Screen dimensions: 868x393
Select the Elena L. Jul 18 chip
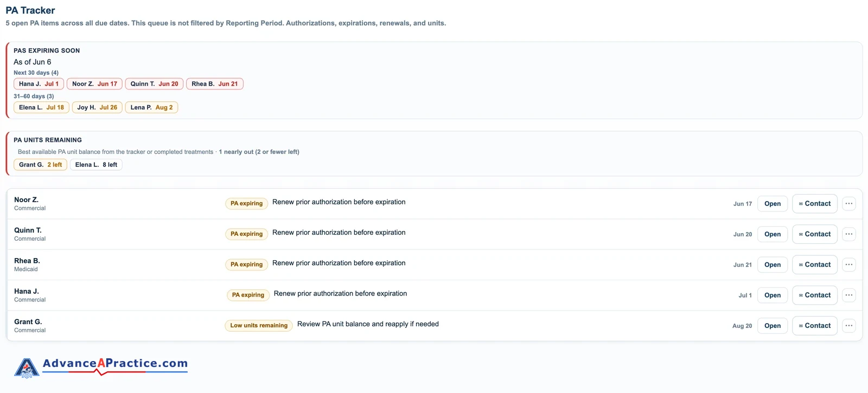click(x=41, y=107)
